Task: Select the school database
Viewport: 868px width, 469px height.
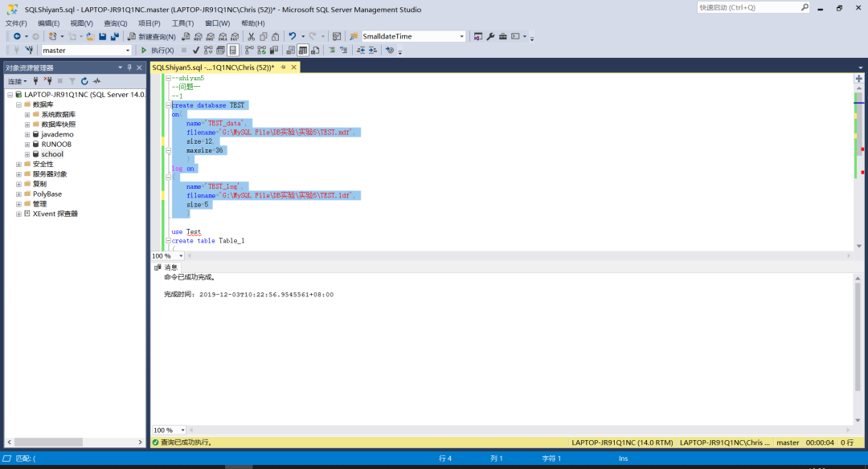Action: point(52,154)
